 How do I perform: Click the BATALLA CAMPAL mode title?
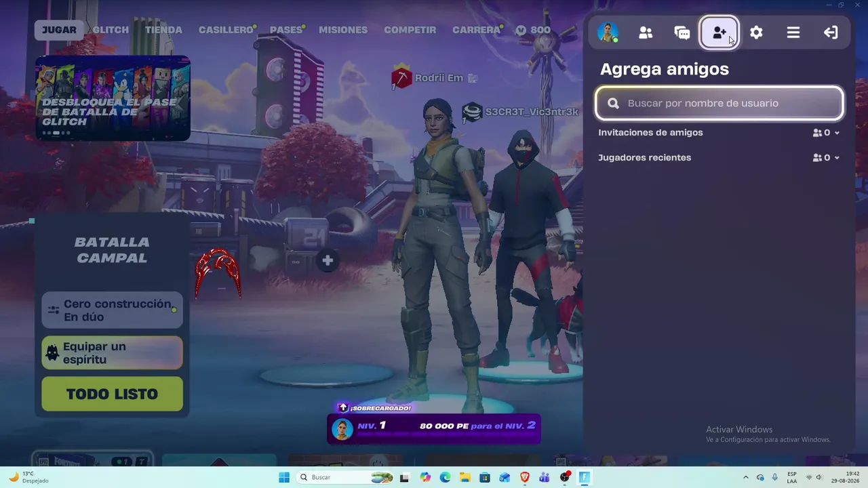pos(112,250)
